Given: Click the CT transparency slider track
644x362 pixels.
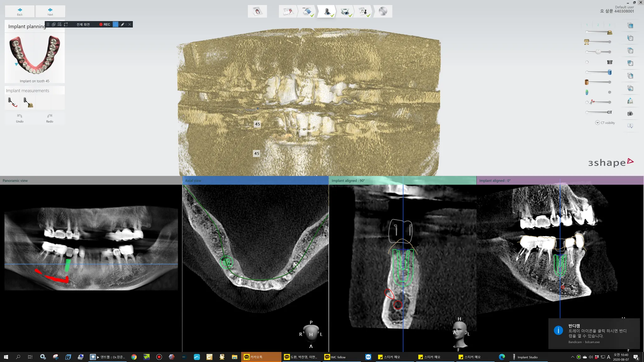Looking at the screenshot, I should coord(597,112).
